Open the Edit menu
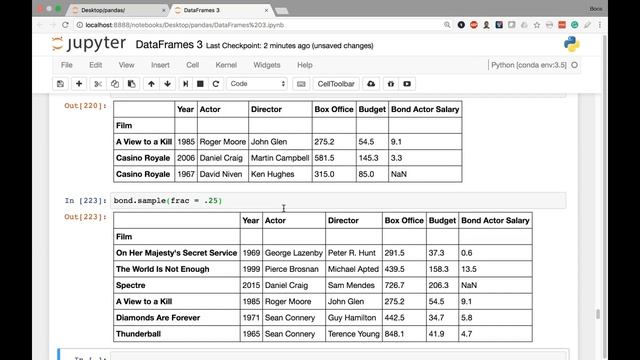The image size is (640, 360). coord(96,65)
